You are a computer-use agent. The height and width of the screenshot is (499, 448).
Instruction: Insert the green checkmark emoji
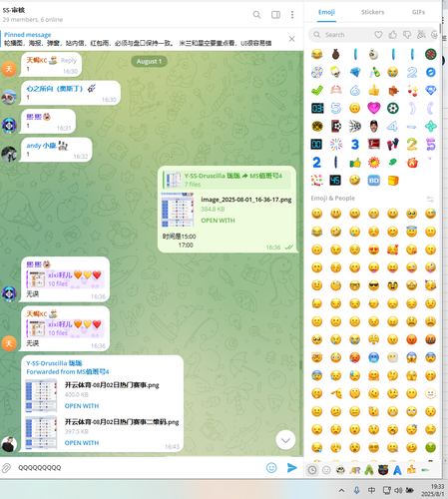point(317,90)
